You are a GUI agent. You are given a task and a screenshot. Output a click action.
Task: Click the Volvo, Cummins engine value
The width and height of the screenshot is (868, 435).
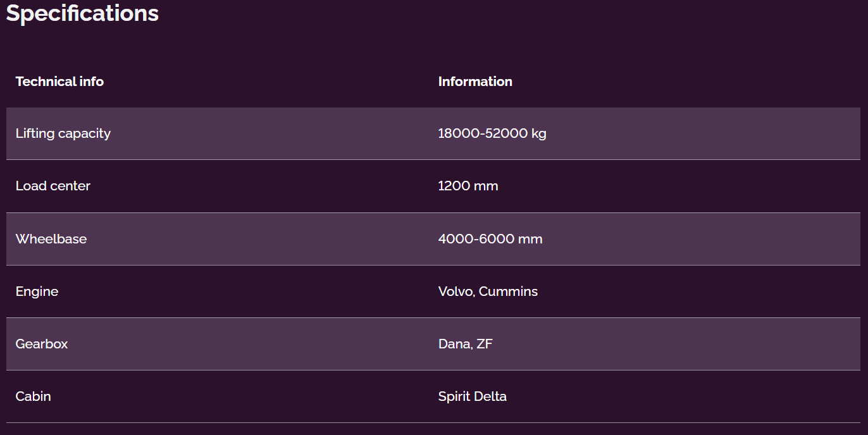488,291
